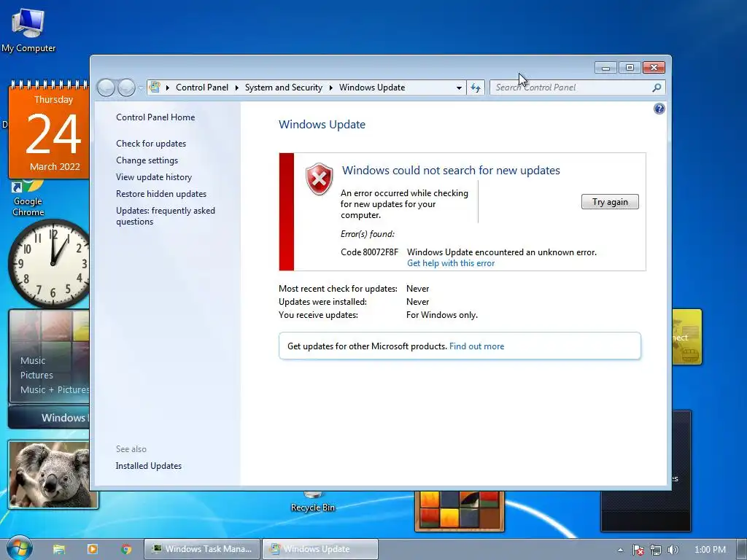Image resolution: width=747 pixels, height=560 pixels.
Task: Click the Forward navigation arrow button
Action: pyautogui.click(x=126, y=87)
